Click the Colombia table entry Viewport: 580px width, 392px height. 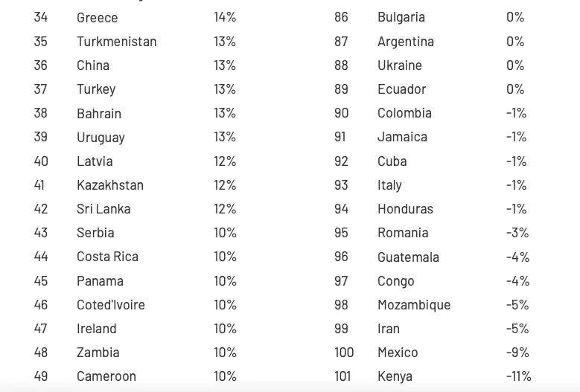(x=404, y=113)
